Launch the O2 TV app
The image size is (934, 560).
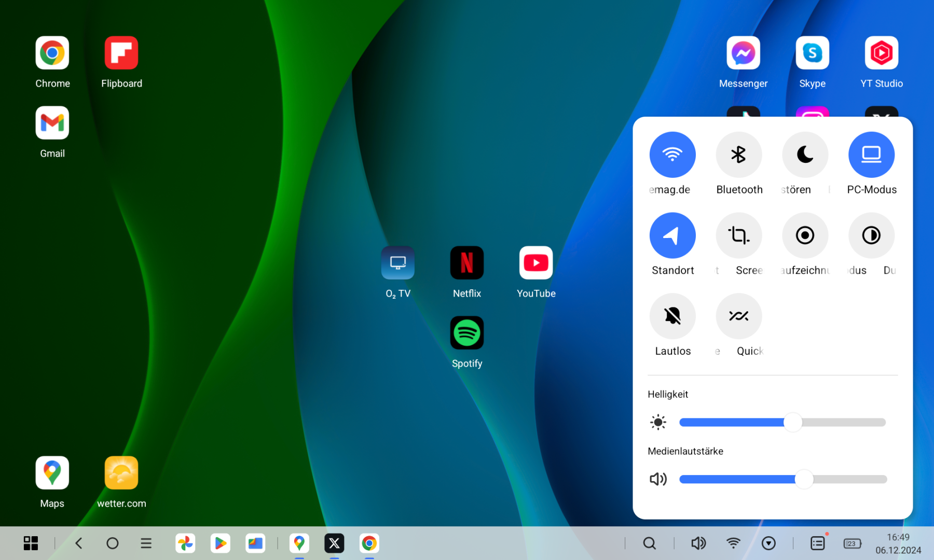(x=398, y=263)
